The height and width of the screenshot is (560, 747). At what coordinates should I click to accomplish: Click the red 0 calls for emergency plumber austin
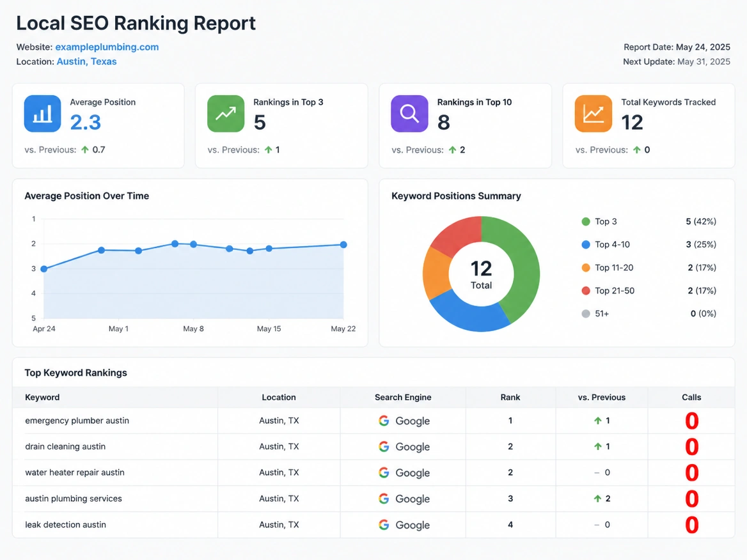(692, 421)
